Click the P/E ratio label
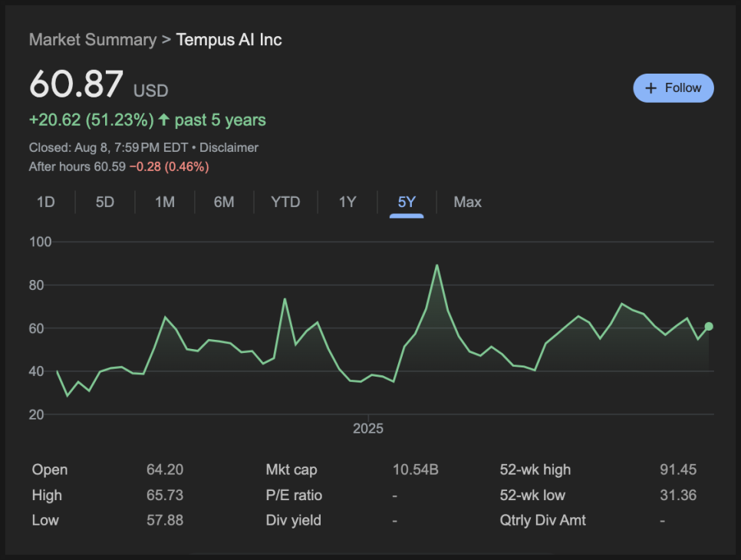The width and height of the screenshot is (741, 560). pos(294,496)
